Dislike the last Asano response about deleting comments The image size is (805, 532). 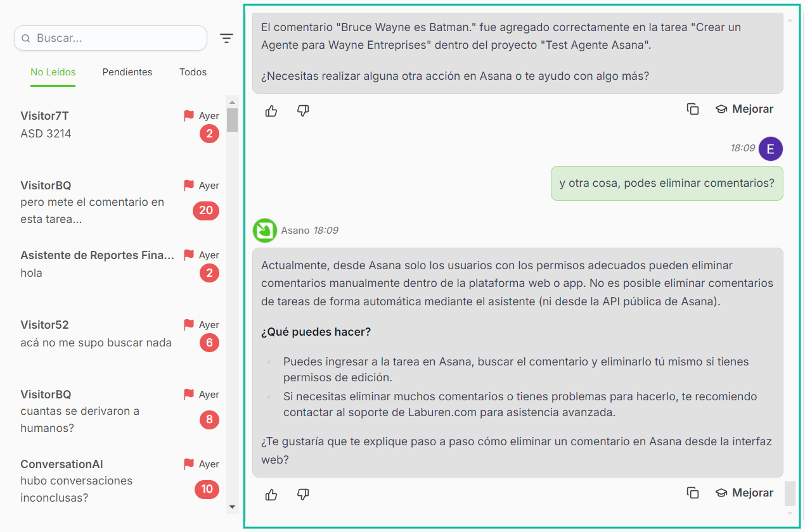pos(303,495)
